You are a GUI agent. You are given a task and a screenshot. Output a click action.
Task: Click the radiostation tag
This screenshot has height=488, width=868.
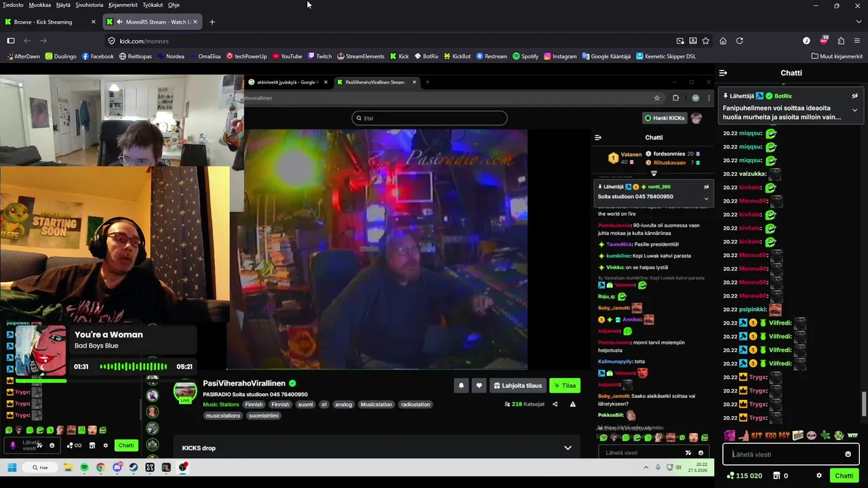(415, 405)
